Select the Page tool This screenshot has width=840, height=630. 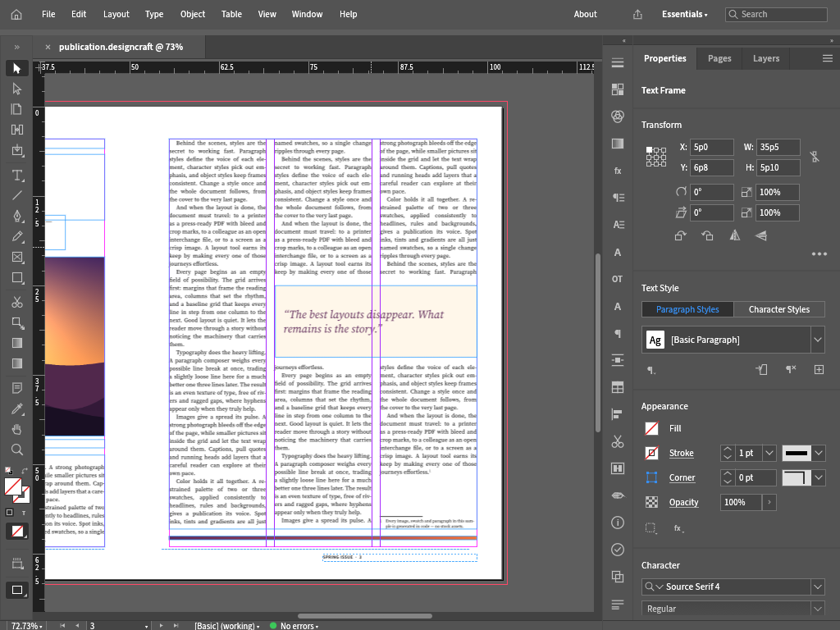[x=16, y=109]
